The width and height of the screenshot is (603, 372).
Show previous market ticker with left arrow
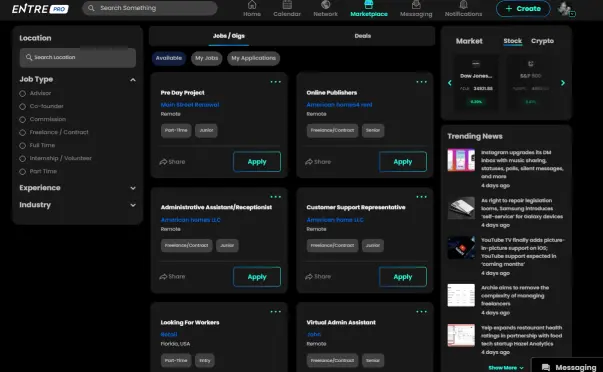coord(450,83)
